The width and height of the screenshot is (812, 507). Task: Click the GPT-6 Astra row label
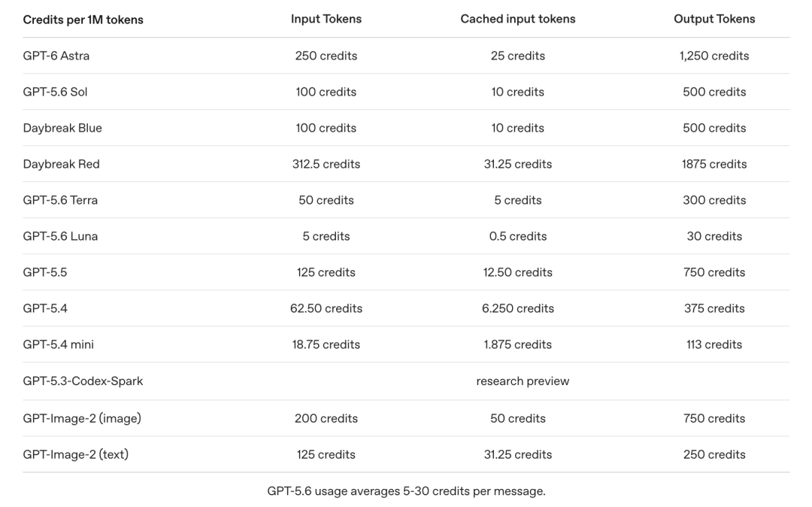click(x=56, y=56)
